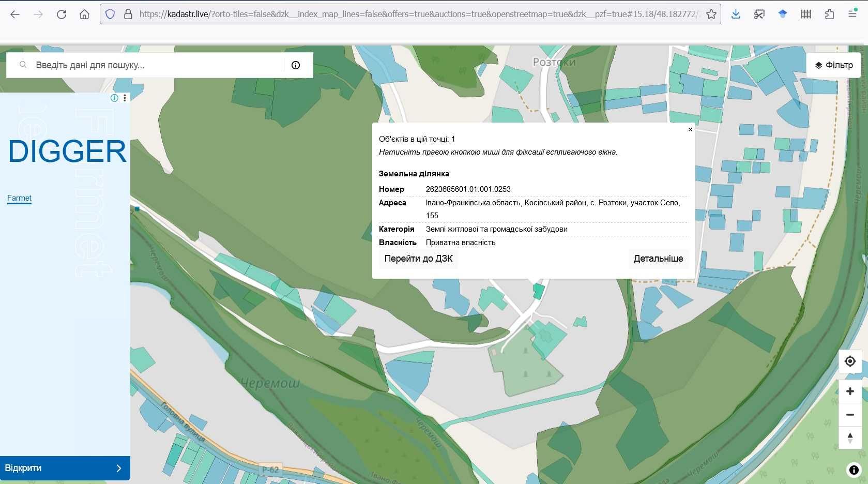Open the extensions puzzle icon
The image size is (868, 484).
tap(829, 14)
